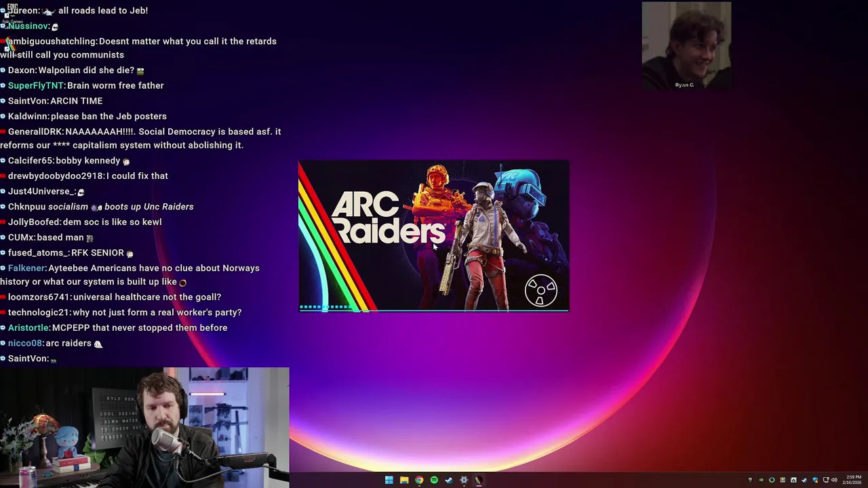
Task: Click chat username technologic21
Action: coord(39,312)
